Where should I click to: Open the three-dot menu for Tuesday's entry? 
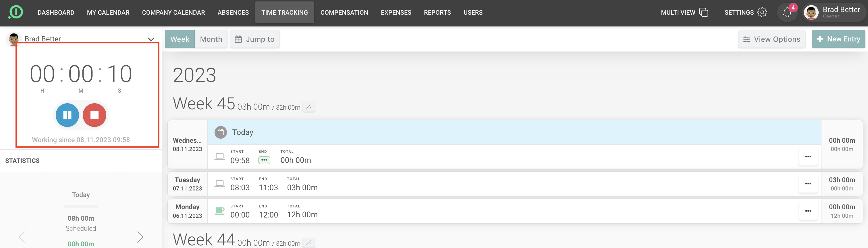(x=808, y=184)
